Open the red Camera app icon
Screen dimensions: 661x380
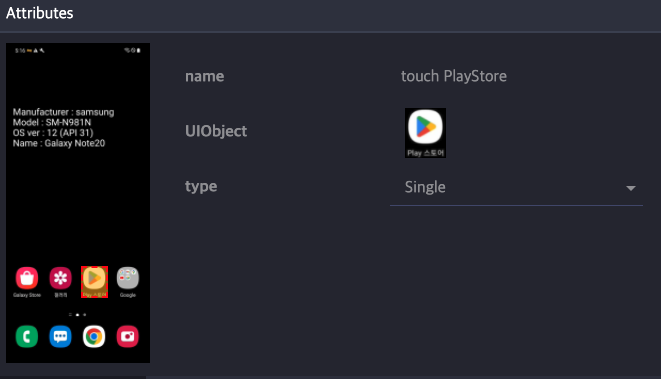pos(128,337)
